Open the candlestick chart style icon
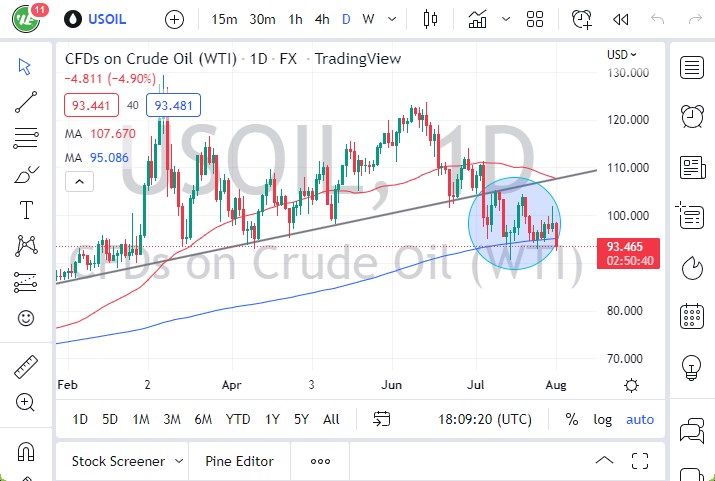The height and width of the screenshot is (481, 715). pyautogui.click(x=431, y=19)
